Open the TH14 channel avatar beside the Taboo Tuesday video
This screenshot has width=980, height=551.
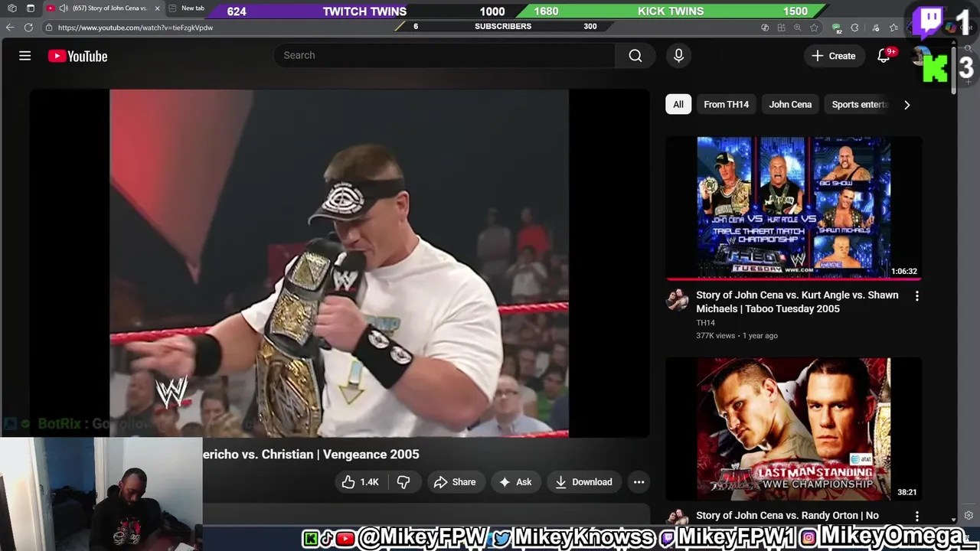677,300
